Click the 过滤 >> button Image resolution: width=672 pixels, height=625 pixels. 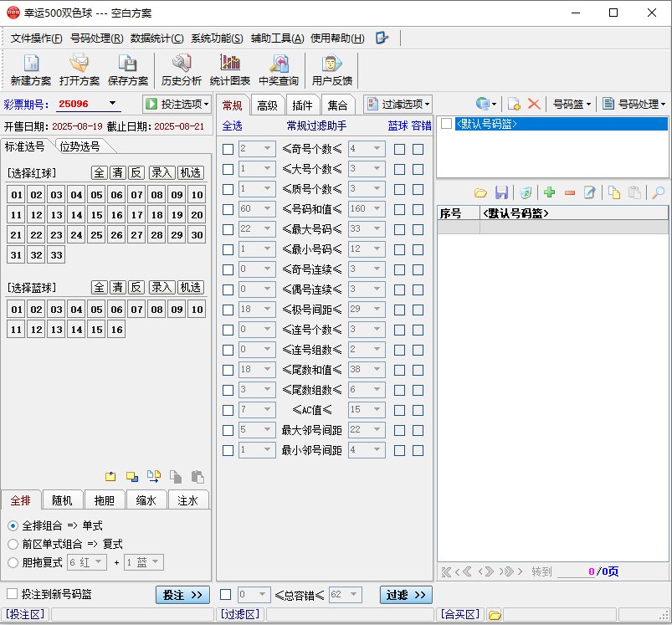(x=406, y=595)
